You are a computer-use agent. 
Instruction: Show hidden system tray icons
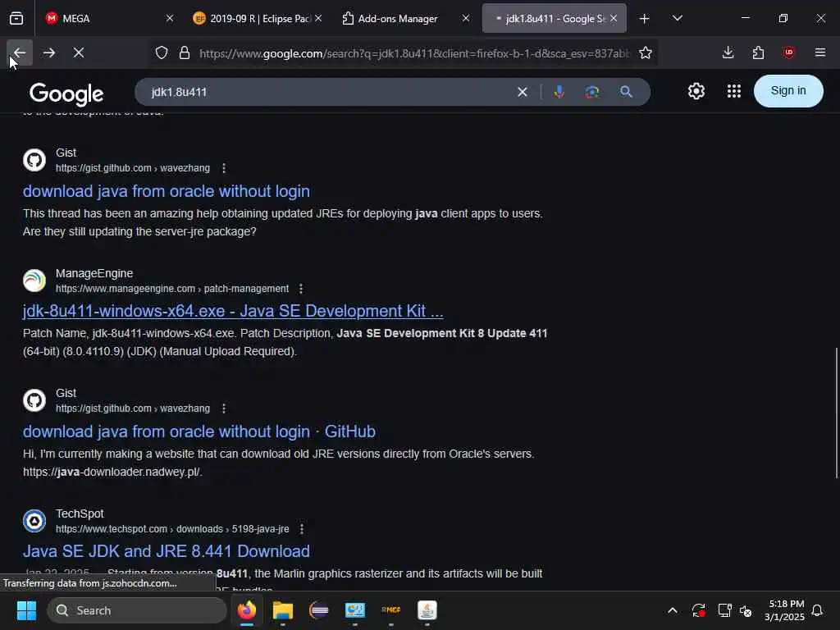pyautogui.click(x=673, y=610)
